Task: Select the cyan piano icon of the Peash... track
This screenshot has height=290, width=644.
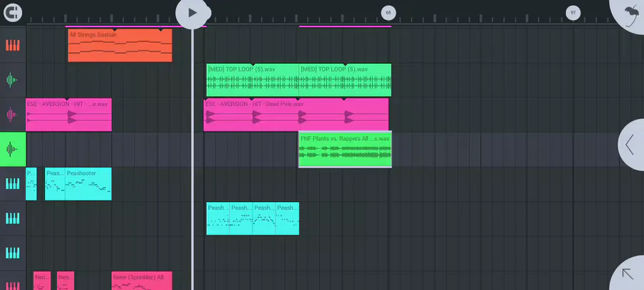Action: 13,218
